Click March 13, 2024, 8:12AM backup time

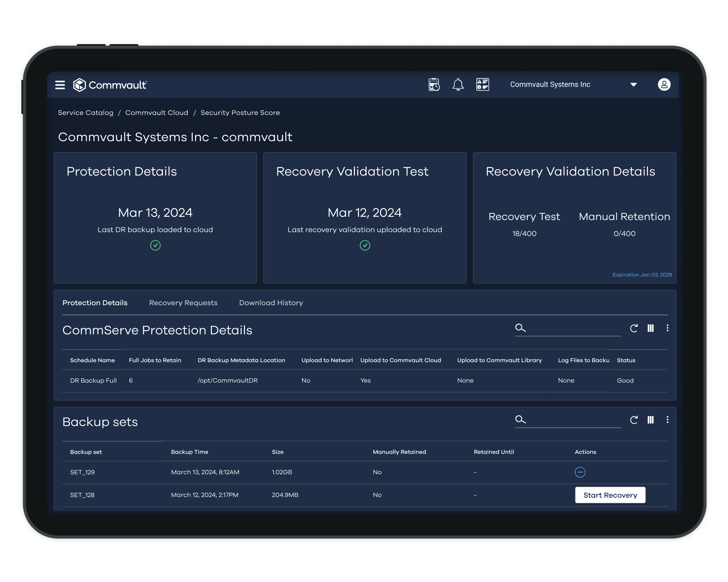(205, 472)
